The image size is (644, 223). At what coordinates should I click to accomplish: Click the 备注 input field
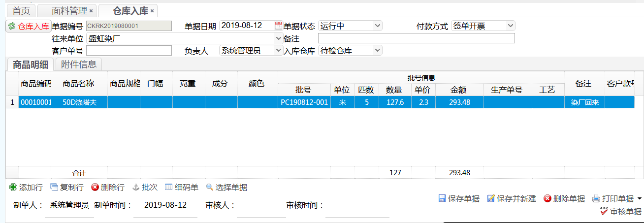(x=416, y=38)
